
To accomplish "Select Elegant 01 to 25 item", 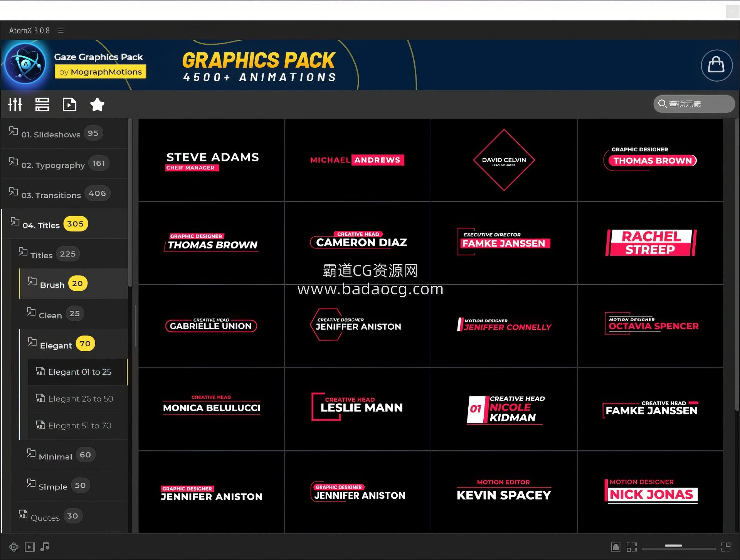I will click(x=77, y=372).
